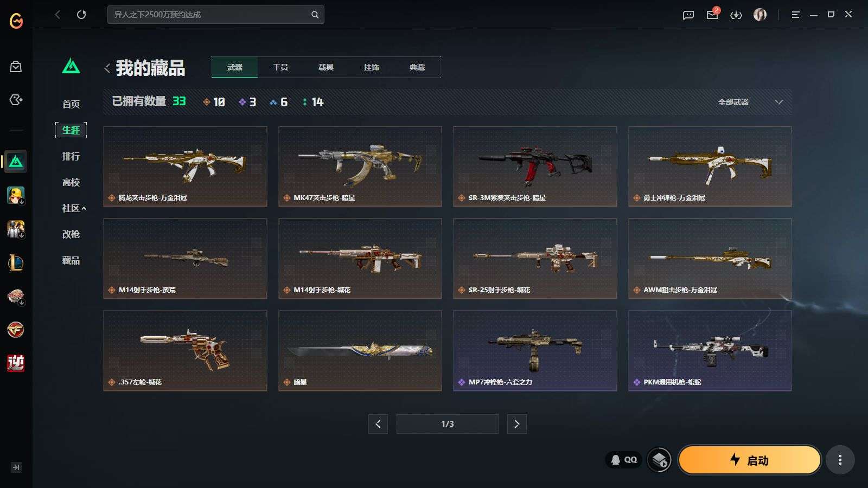The height and width of the screenshot is (488, 868).
Task: Select the MP7冲锋枪-六套之力 weapon card
Action: coord(535,350)
